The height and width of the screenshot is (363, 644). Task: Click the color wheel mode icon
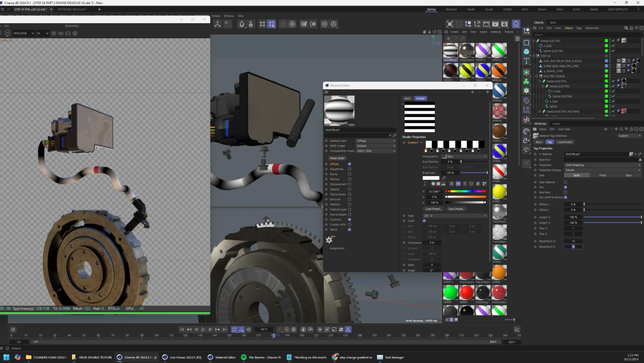click(432, 184)
